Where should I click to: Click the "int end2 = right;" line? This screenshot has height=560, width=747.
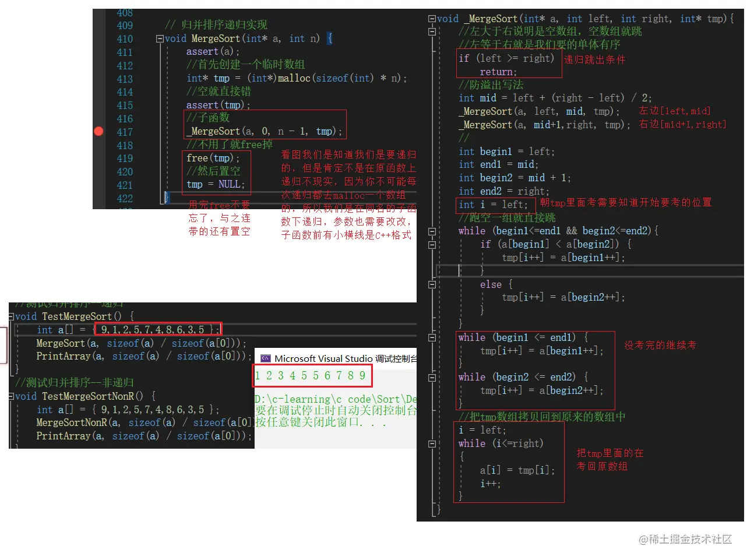pyautogui.click(x=504, y=191)
